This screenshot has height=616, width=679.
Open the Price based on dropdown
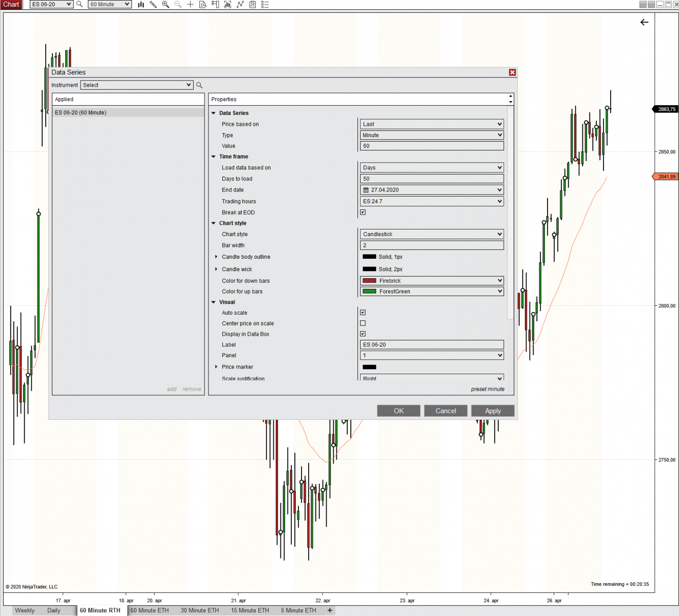pos(432,124)
